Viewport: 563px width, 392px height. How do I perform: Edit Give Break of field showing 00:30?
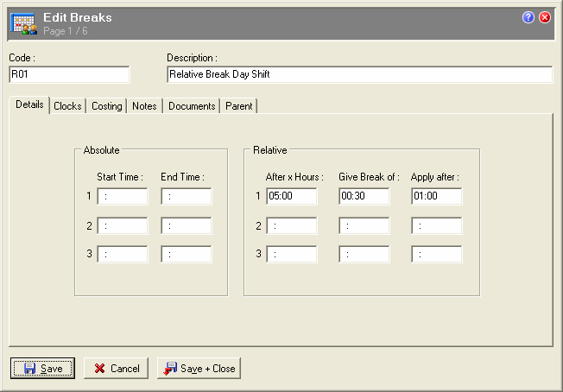click(x=364, y=197)
